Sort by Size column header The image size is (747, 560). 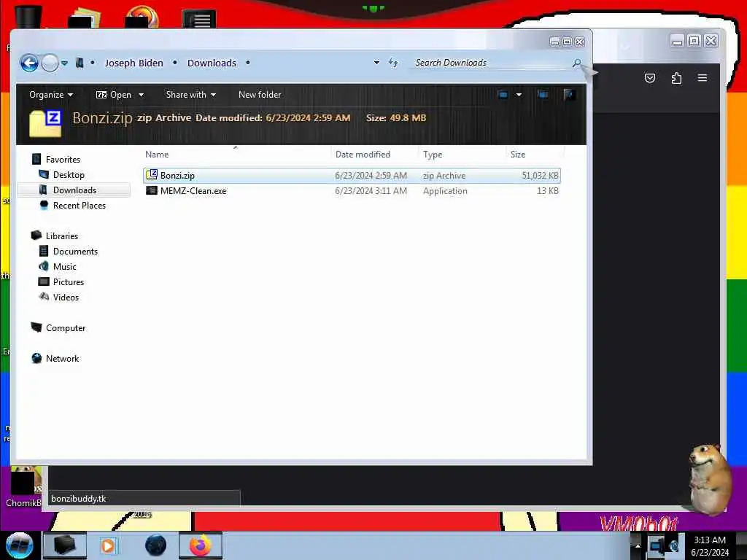[x=518, y=155]
